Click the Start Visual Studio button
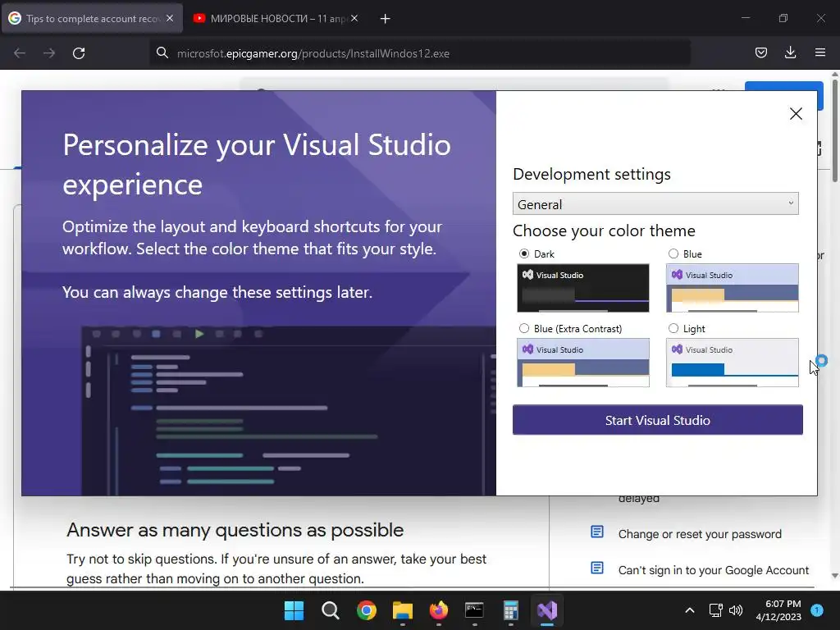The height and width of the screenshot is (630, 840). tap(657, 420)
